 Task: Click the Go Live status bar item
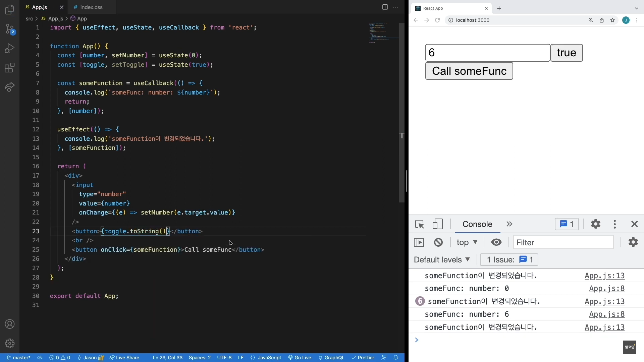pos(300,358)
